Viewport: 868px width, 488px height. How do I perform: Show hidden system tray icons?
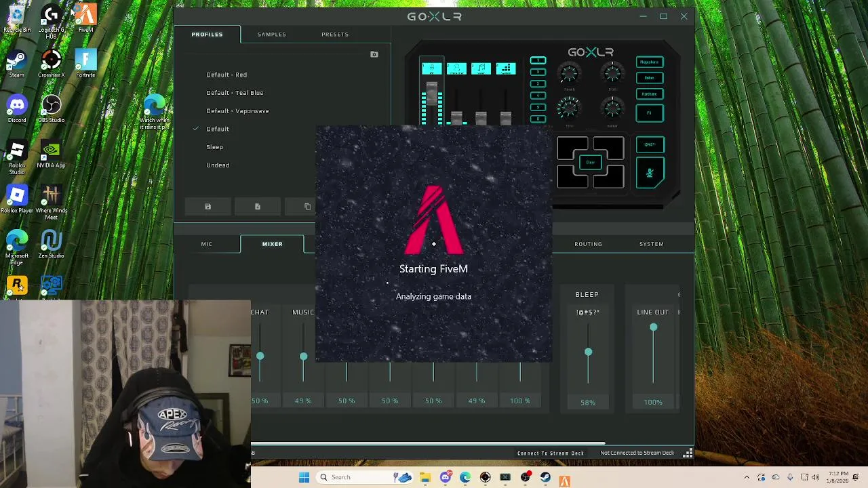point(747,478)
